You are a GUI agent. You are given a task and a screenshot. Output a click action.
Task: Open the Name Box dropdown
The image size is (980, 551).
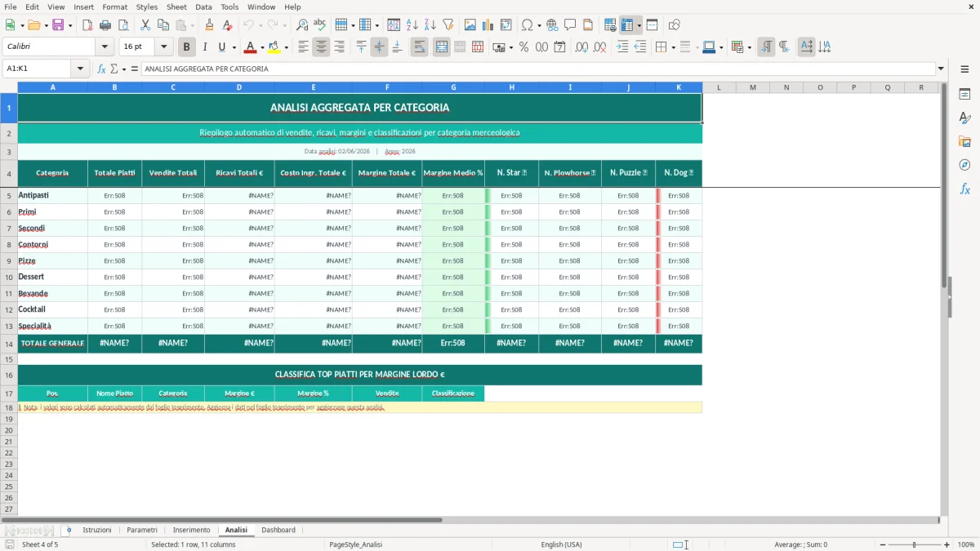pyautogui.click(x=80, y=69)
